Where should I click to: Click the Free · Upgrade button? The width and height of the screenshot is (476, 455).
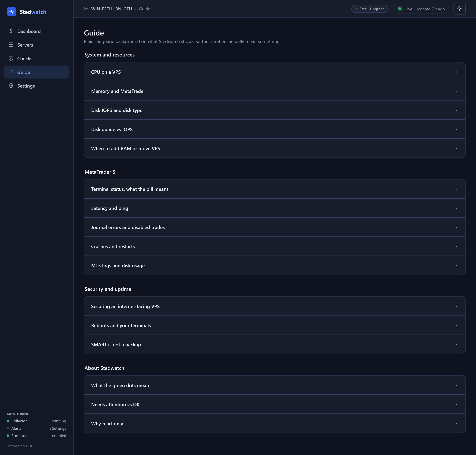tap(370, 9)
